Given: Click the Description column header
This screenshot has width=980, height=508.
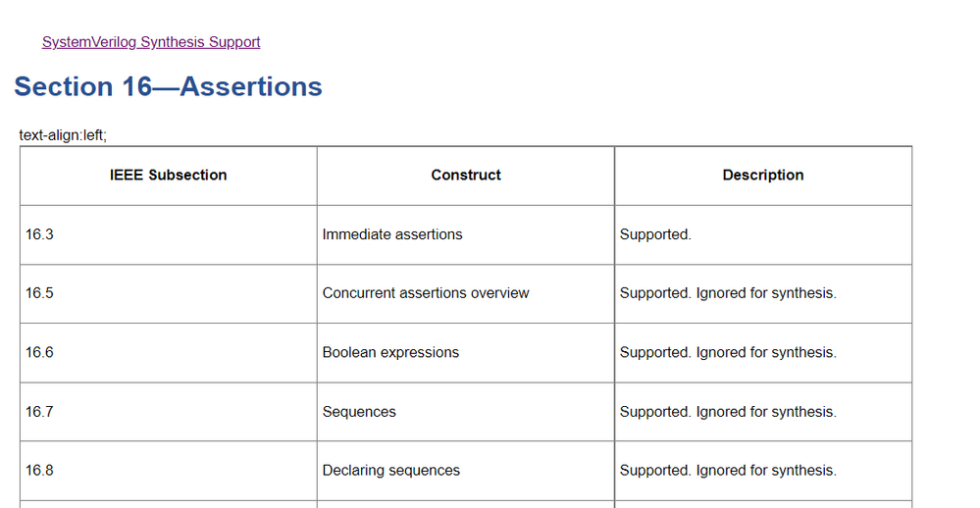Looking at the screenshot, I should [763, 176].
